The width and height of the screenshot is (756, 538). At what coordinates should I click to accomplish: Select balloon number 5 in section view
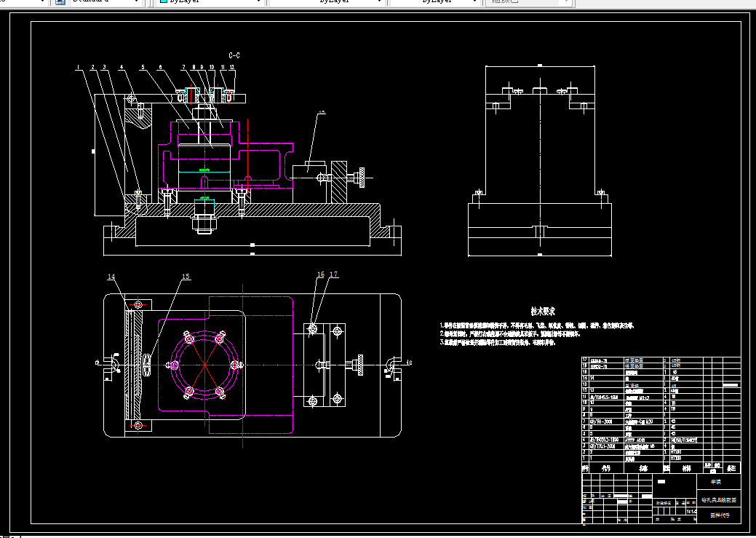point(143,68)
